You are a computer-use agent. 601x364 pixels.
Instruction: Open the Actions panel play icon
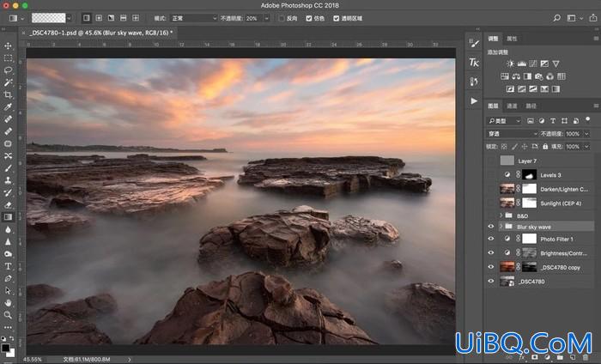[x=474, y=100]
